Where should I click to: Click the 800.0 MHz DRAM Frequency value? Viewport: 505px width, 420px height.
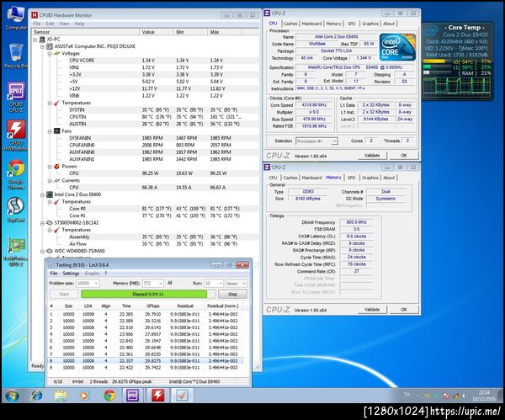click(356, 222)
